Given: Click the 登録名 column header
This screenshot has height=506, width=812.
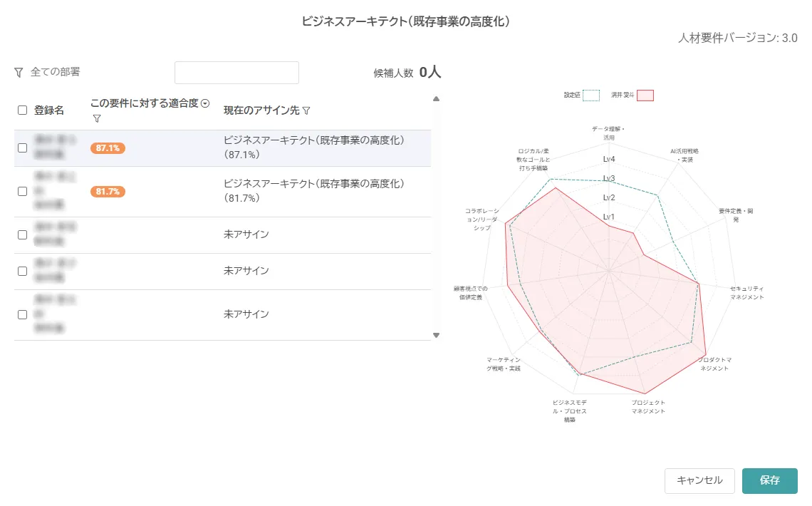Looking at the screenshot, I should (x=49, y=110).
